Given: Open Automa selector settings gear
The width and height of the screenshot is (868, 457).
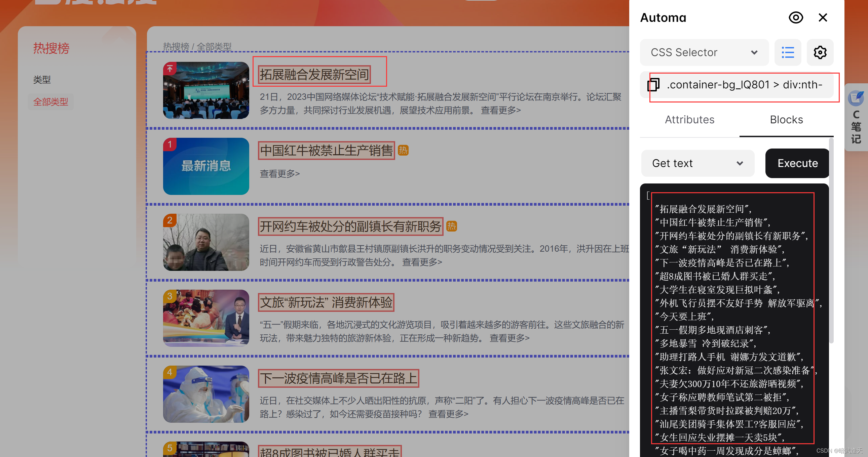Looking at the screenshot, I should [x=820, y=52].
